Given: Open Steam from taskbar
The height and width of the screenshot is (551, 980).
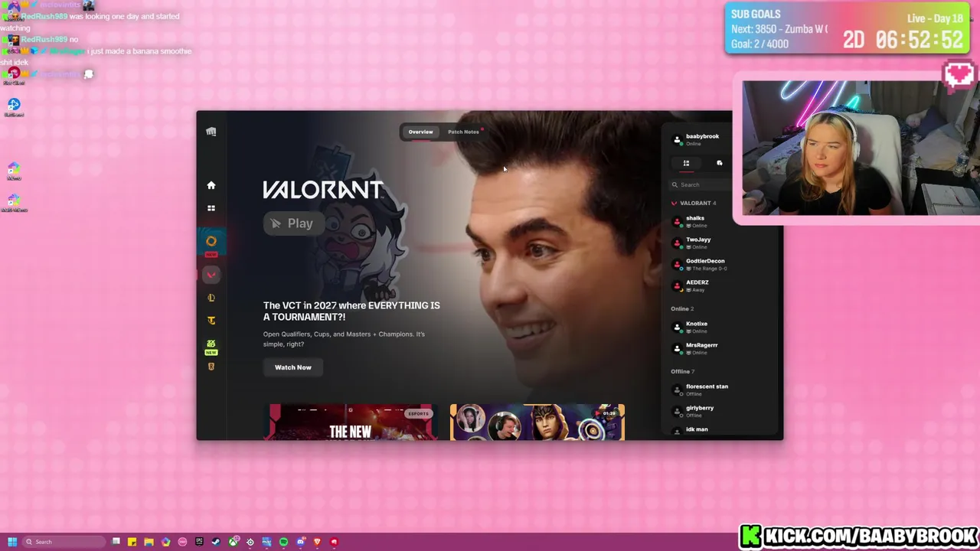Looking at the screenshot, I should point(216,542).
